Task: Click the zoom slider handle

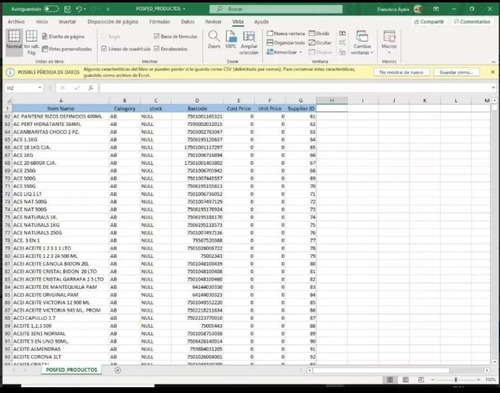Action: [x=456, y=380]
